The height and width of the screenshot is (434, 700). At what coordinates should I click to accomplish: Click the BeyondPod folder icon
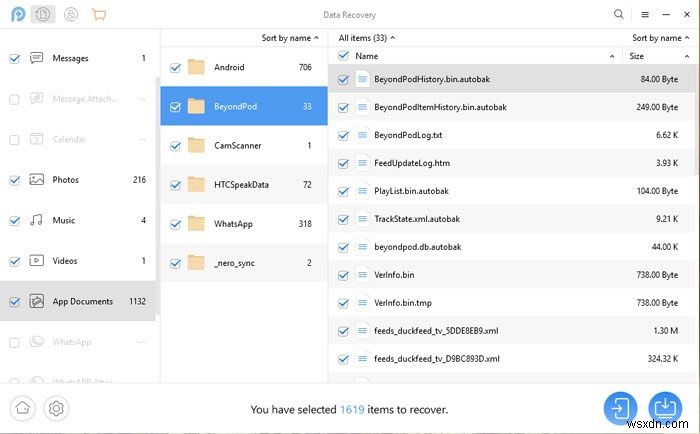click(x=196, y=106)
